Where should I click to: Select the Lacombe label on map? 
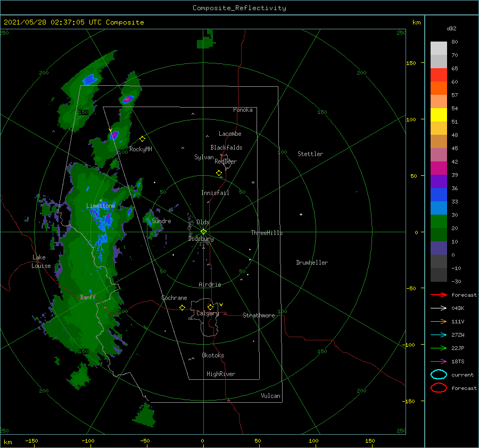230,134
